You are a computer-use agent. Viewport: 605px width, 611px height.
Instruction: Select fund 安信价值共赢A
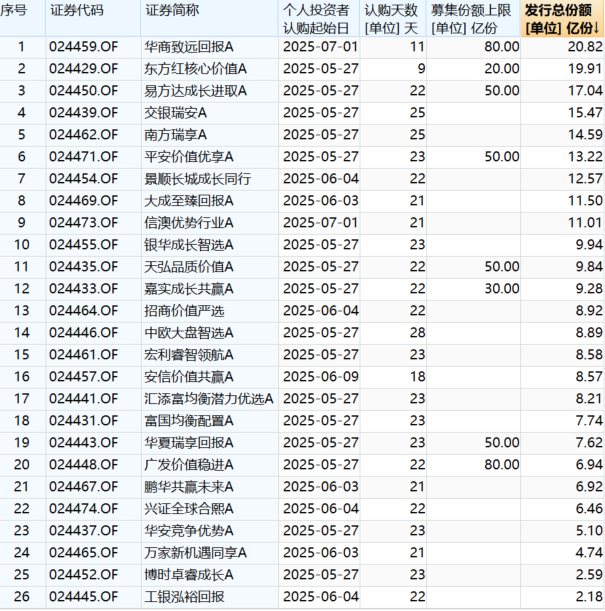(x=189, y=377)
